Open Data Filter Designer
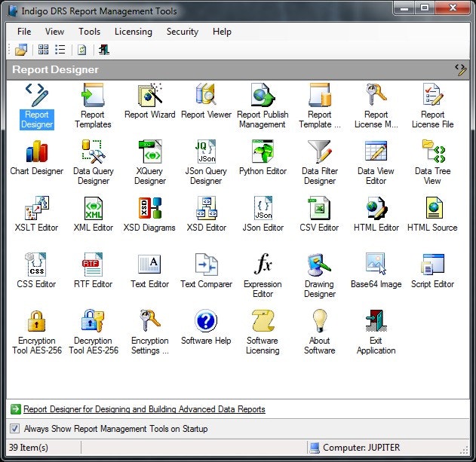Image resolution: width=476 pixels, height=462 pixels. click(x=319, y=163)
